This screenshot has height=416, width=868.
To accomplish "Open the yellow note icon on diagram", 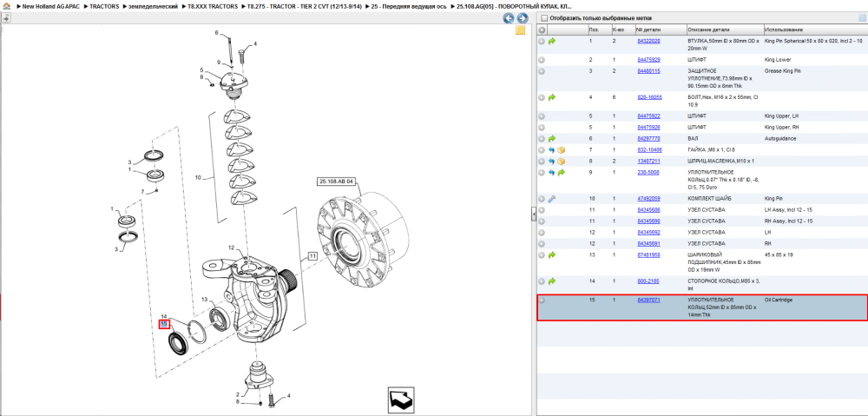I will pos(520,30).
